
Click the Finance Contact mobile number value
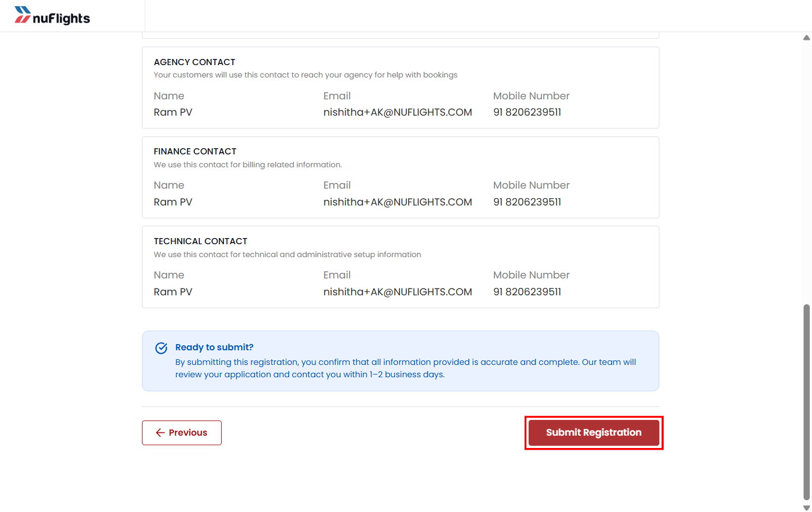527,202
